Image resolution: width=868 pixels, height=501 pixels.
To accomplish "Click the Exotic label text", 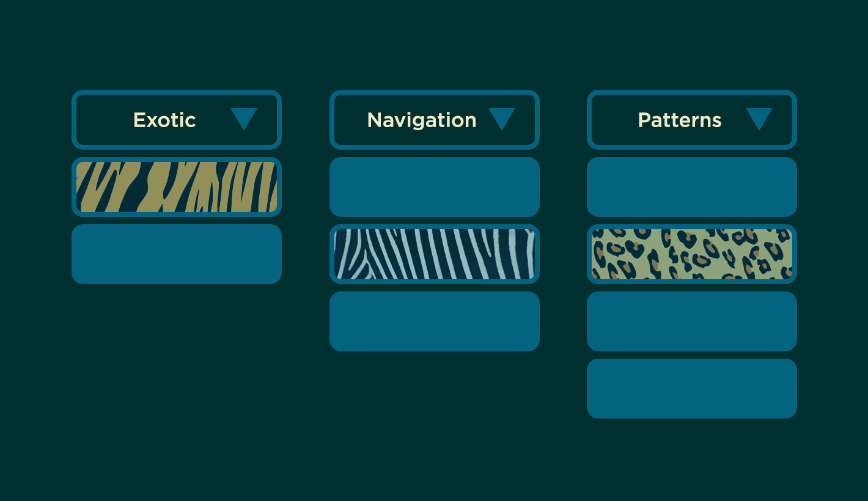I will (x=164, y=120).
